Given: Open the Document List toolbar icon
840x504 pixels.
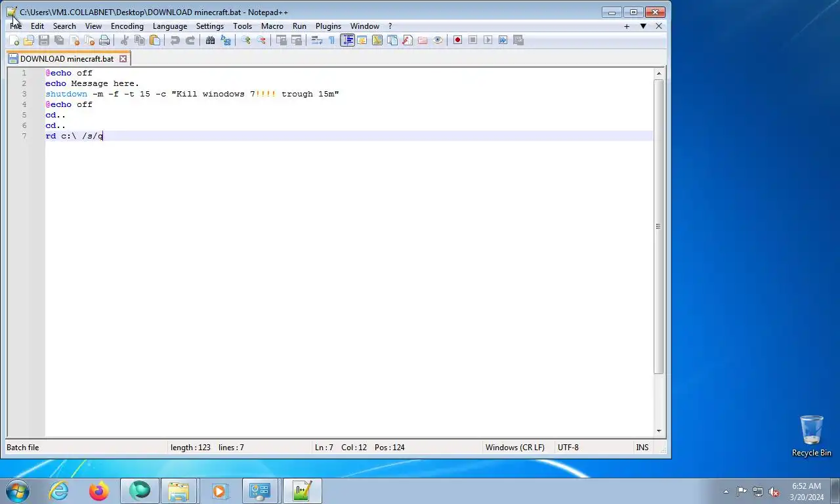Looking at the screenshot, I should 392,40.
